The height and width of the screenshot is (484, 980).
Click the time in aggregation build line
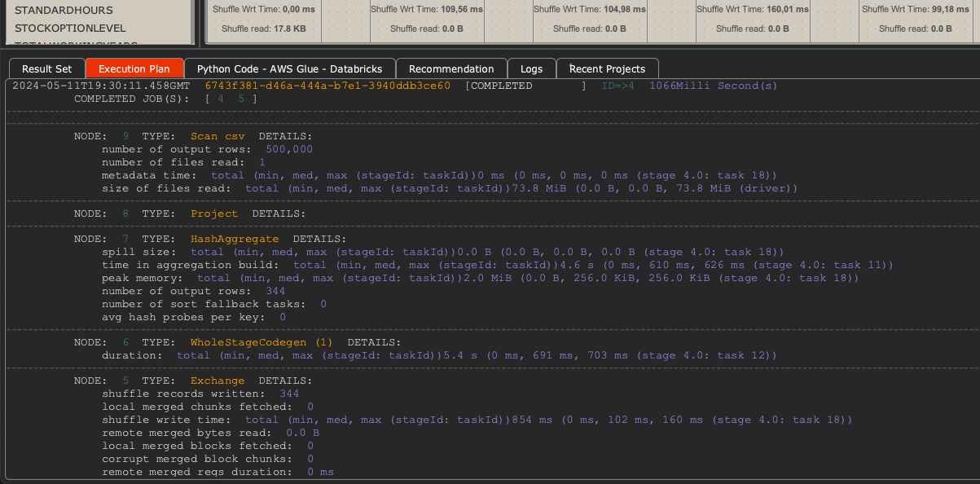498,265
